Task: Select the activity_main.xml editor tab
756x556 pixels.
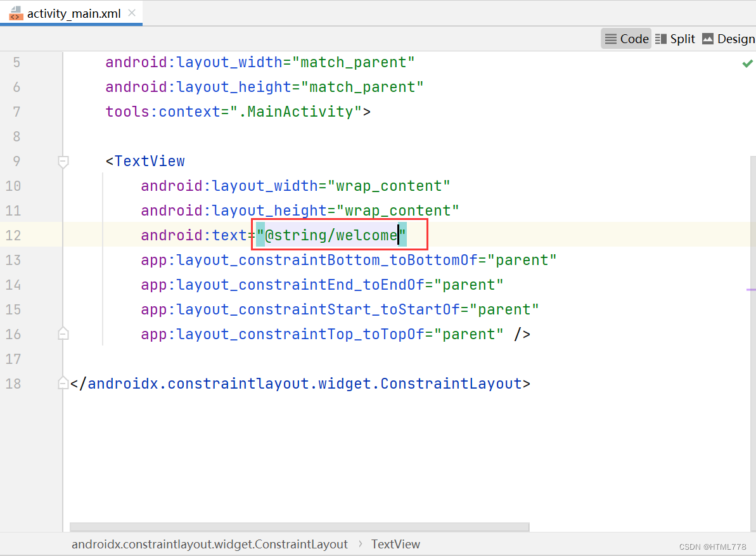Action: [x=72, y=13]
